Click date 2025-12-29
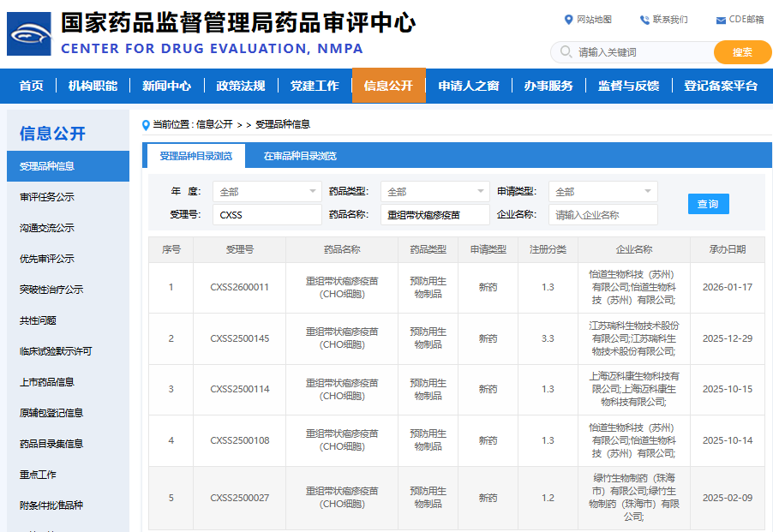 [x=728, y=338]
